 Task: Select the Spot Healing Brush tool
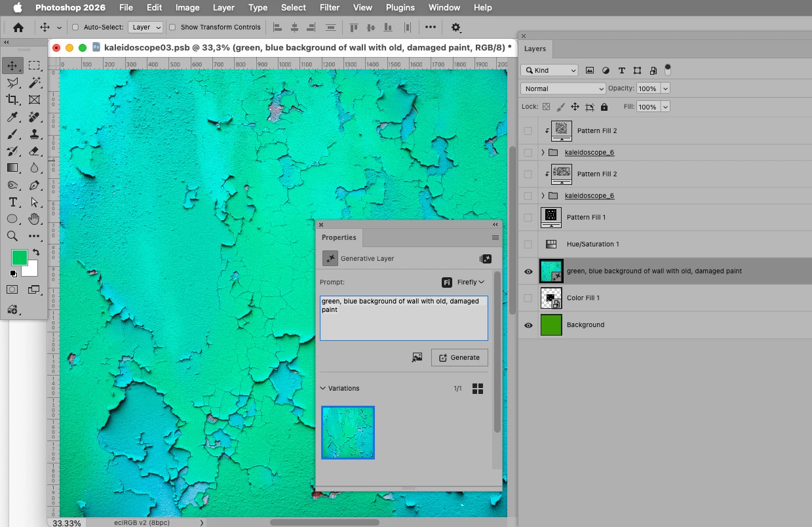pyautogui.click(x=34, y=117)
